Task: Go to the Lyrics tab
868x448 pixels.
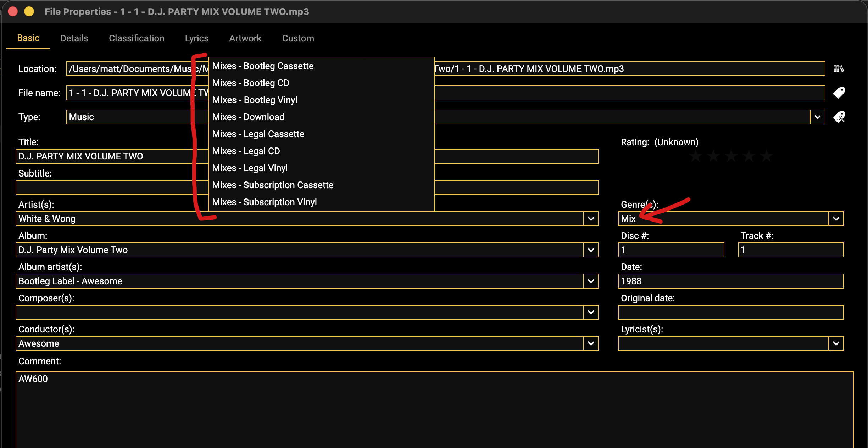Action: click(196, 38)
